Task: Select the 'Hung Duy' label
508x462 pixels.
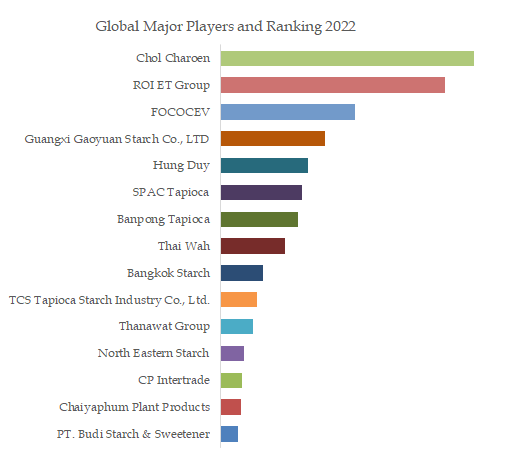Action: pos(181,166)
